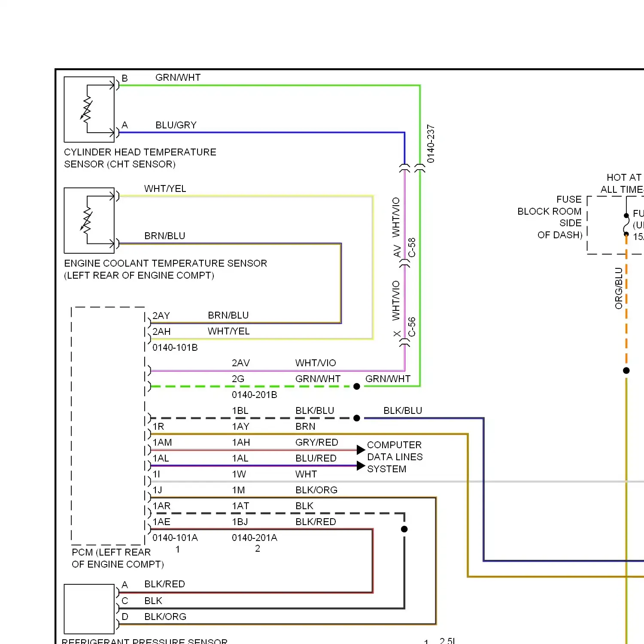Screen dimensions: 644x644
Task: Click the COMPUTER DATA LINES SYSTEM label
Action: click(x=395, y=457)
